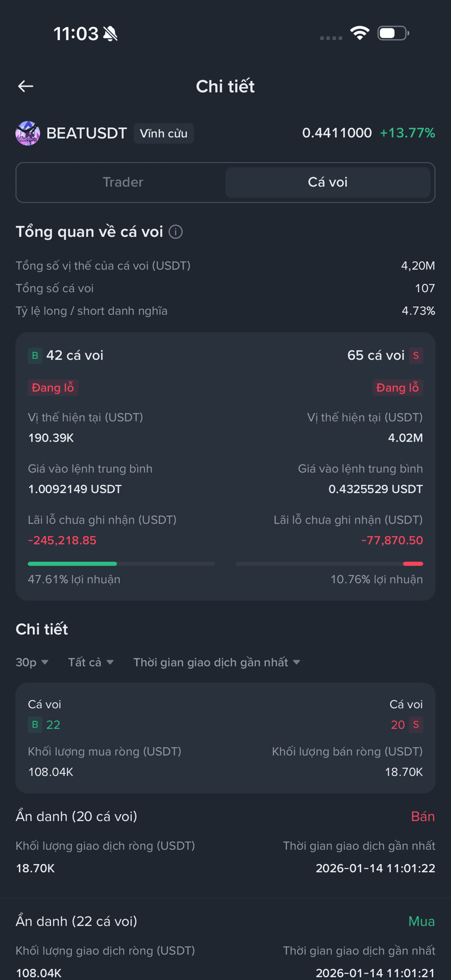Tap the muted bell icon in status bar
This screenshot has height=980, width=451.
pos(111,34)
